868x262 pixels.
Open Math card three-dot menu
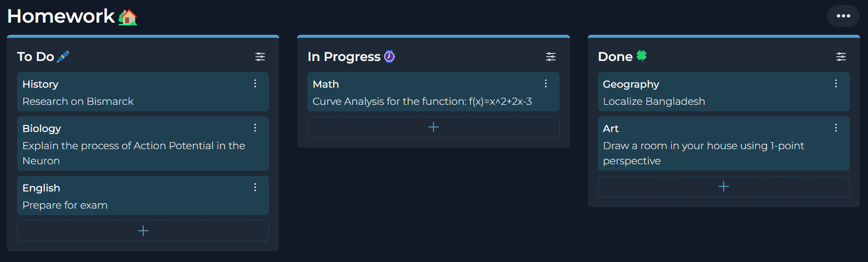point(546,84)
